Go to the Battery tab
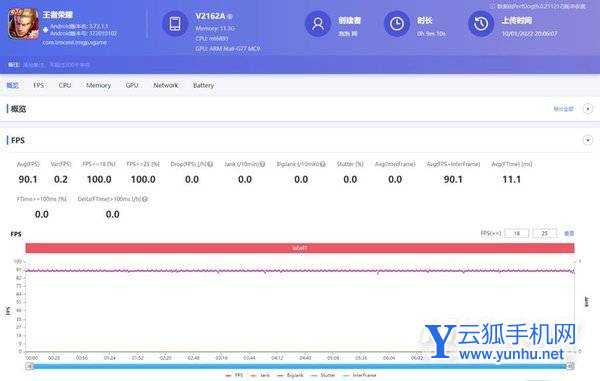This screenshot has width=600, height=381. 203,85
